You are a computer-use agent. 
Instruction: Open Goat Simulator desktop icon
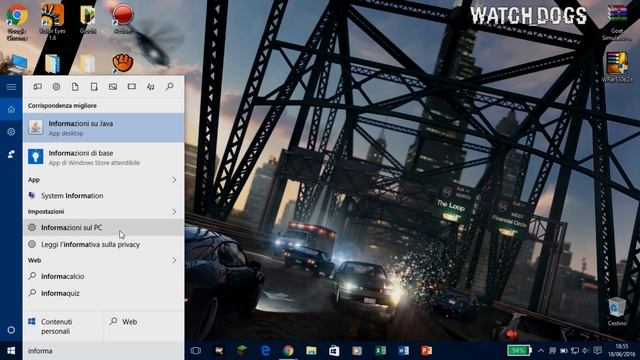coord(617,22)
